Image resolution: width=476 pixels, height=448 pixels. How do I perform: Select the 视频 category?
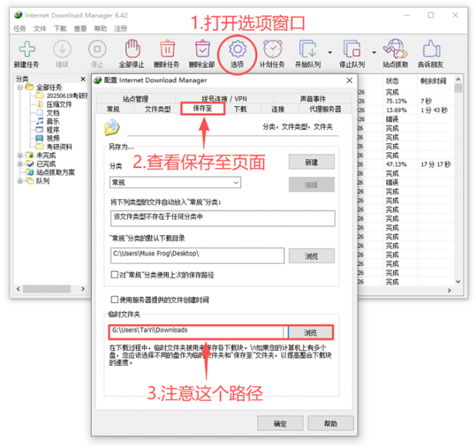click(53, 138)
